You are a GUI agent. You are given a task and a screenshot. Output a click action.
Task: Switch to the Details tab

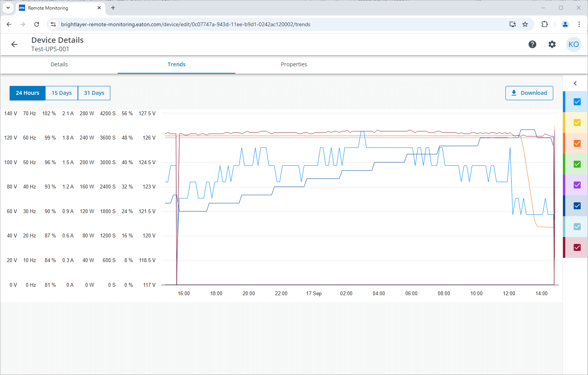click(59, 64)
